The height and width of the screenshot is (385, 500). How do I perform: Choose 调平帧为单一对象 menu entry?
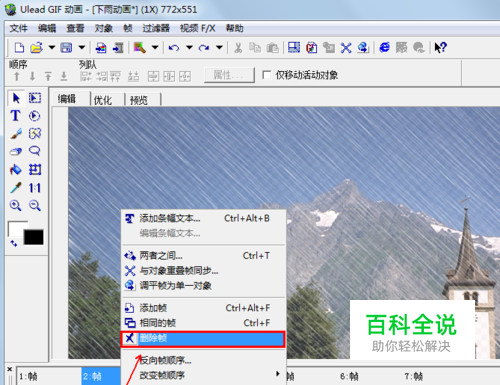point(203,286)
